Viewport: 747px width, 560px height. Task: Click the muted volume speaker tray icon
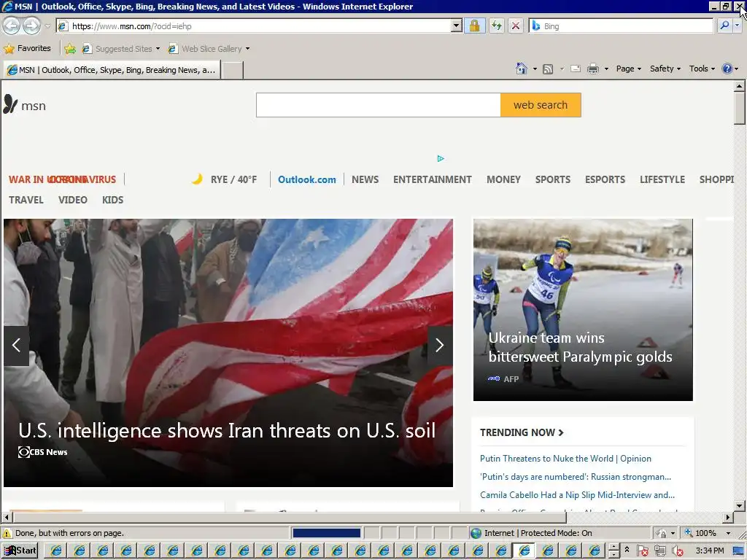coord(678,551)
